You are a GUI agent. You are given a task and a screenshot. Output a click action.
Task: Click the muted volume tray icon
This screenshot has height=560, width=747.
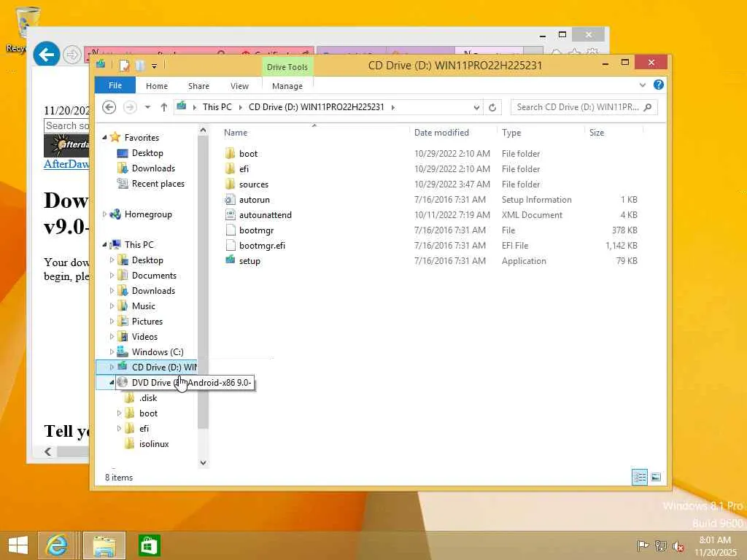pyautogui.click(x=678, y=545)
